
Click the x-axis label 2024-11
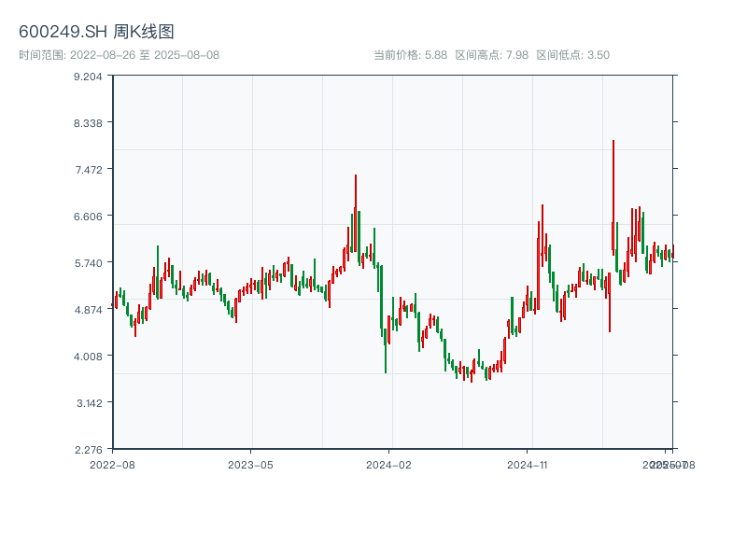pos(527,465)
